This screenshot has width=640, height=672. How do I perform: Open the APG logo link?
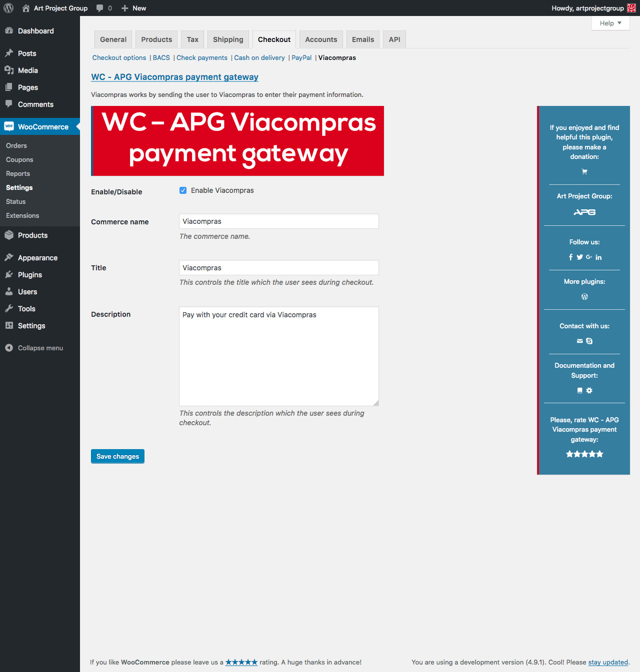584,212
